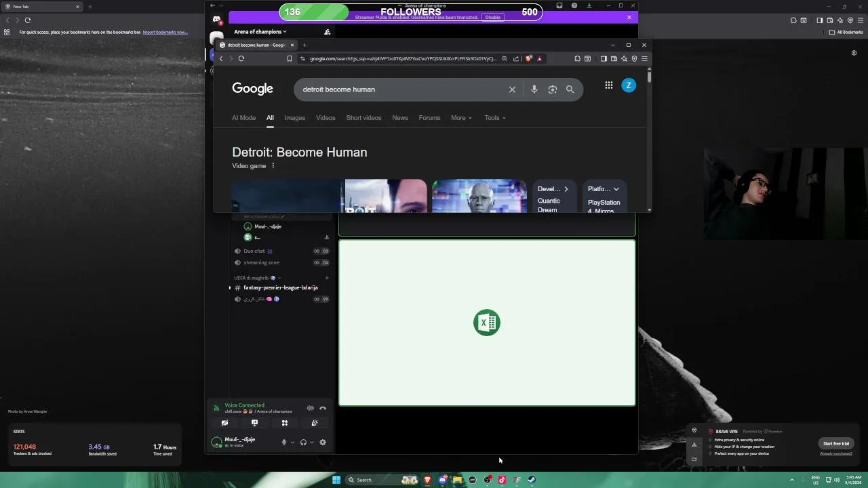The width and height of the screenshot is (868, 488).
Task: Select the Short videos tab
Action: coord(363,118)
